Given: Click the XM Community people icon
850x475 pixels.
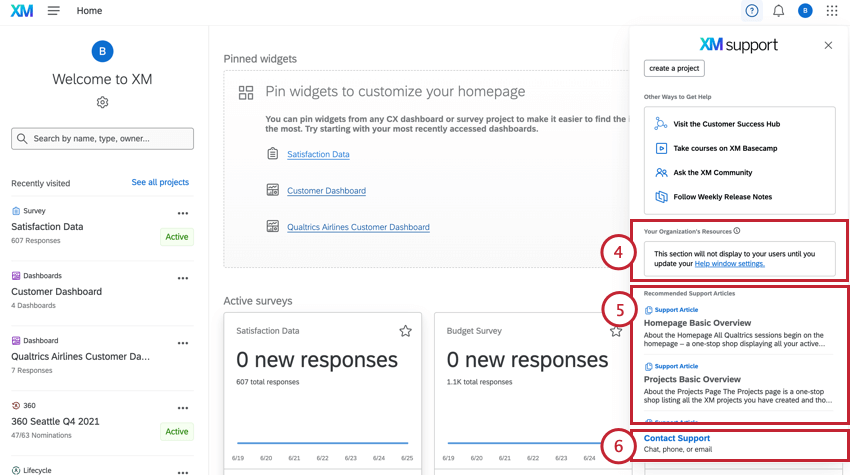Looking at the screenshot, I should [x=661, y=172].
